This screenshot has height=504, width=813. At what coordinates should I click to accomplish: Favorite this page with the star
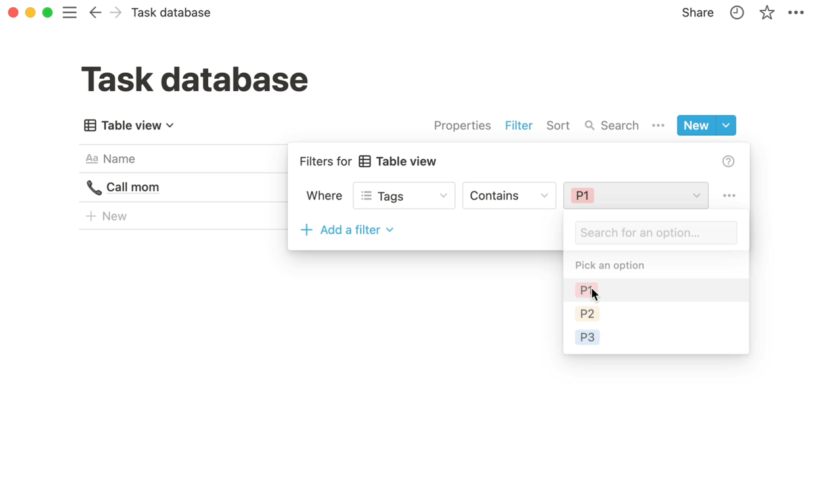pyautogui.click(x=766, y=12)
